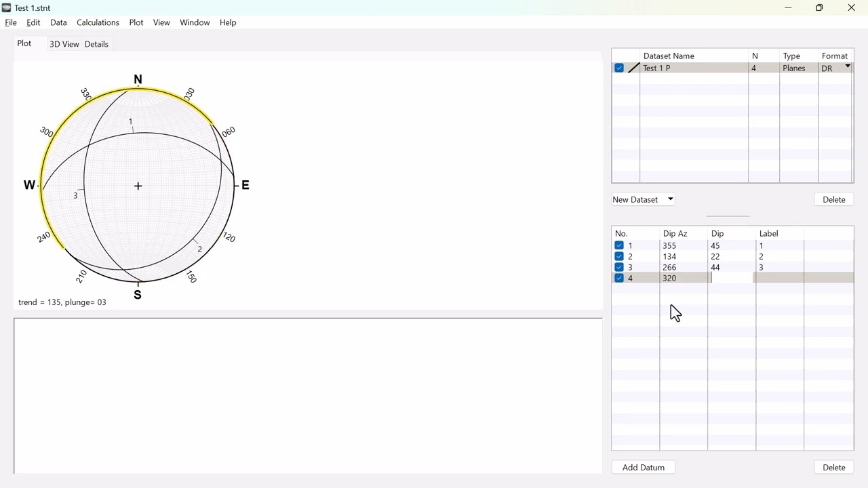The width and height of the screenshot is (868, 488).
Task: Minimize the Test 1.stnt window
Action: 788,8
